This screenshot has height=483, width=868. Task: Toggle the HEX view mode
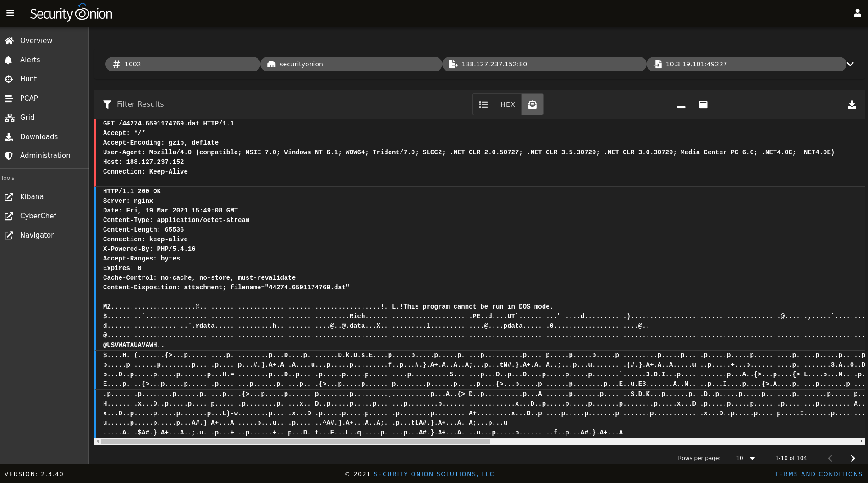point(508,104)
